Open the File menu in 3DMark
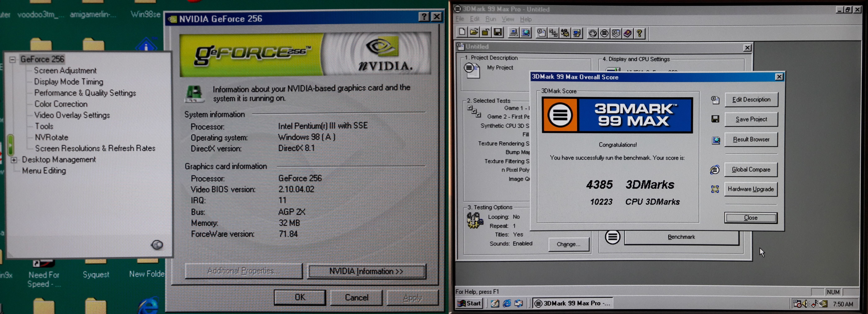 (460, 19)
